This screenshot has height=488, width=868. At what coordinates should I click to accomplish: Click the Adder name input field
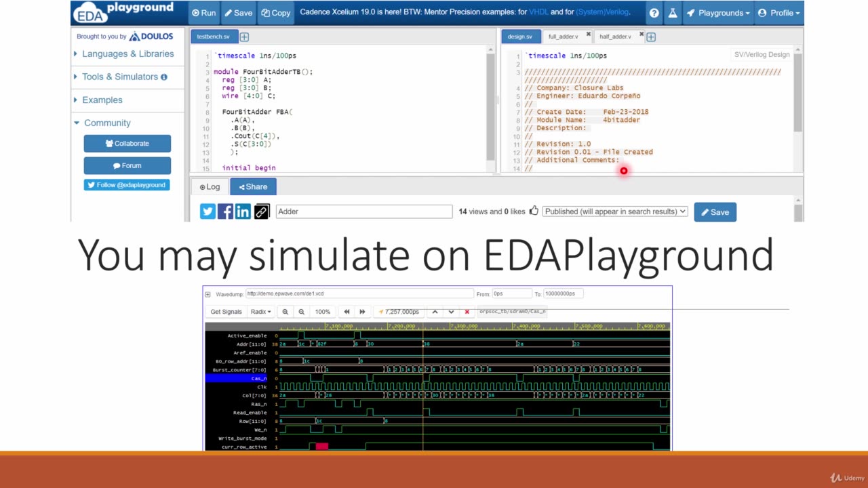pyautogui.click(x=364, y=211)
